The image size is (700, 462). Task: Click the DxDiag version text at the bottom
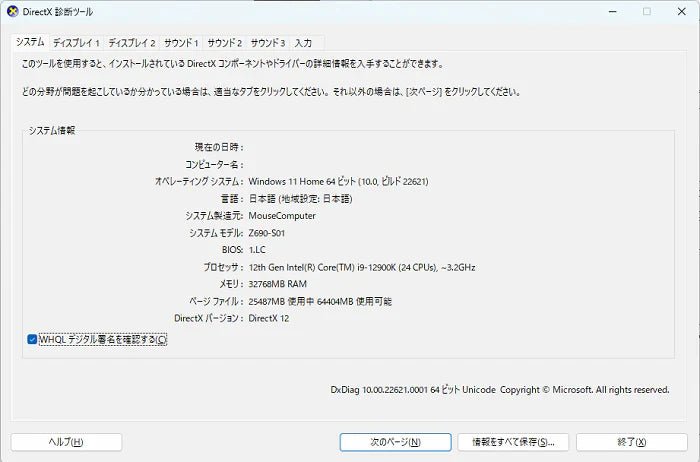click(x=499, y=389)
